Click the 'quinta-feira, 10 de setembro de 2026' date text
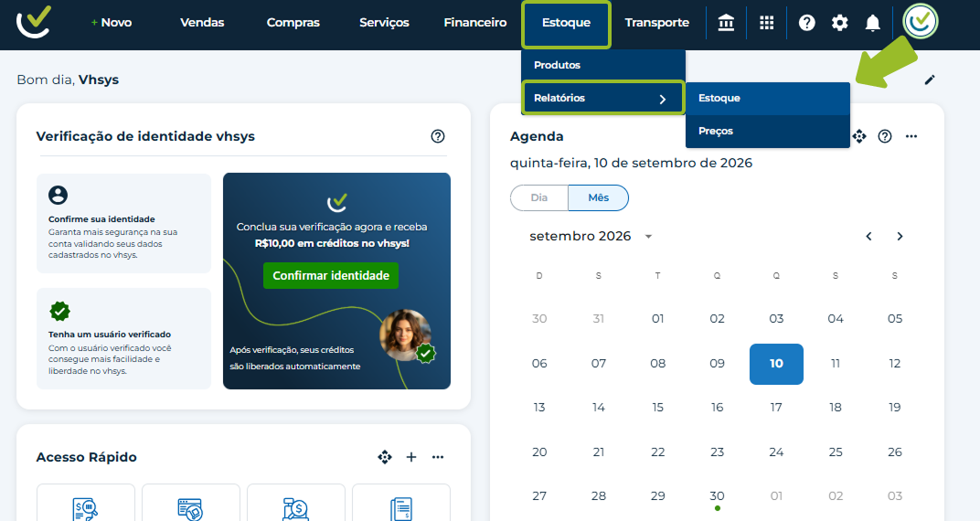 632,163
